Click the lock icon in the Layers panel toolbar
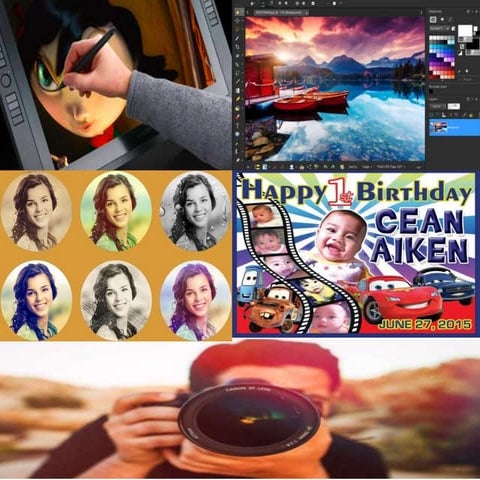Viewport: 480px width, 480px height. tap(471, 115)
